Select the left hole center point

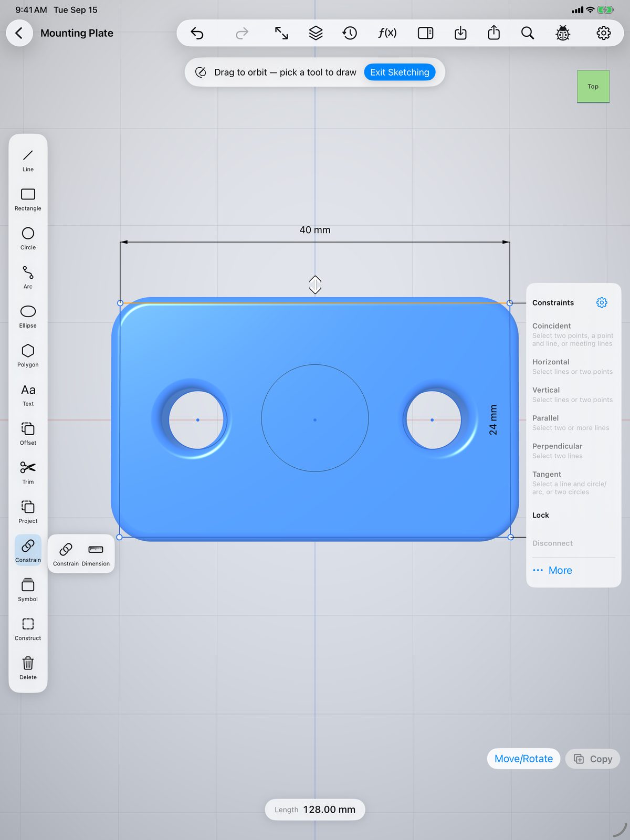[197, 420]
